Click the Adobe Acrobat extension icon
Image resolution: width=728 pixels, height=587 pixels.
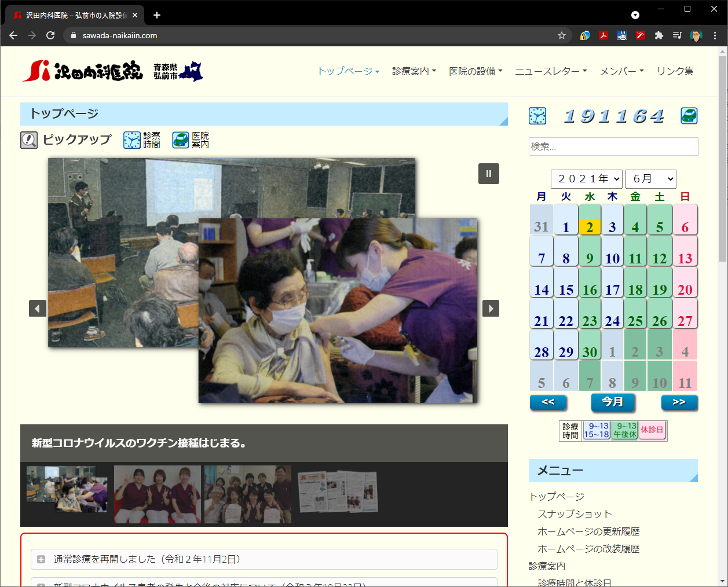coord(603,35)
